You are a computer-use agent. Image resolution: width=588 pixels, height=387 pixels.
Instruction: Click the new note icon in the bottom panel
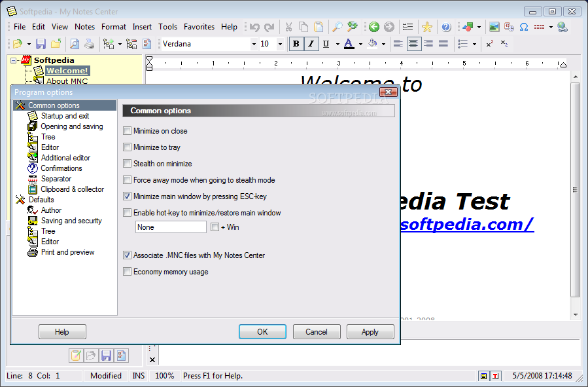point(76,355)
